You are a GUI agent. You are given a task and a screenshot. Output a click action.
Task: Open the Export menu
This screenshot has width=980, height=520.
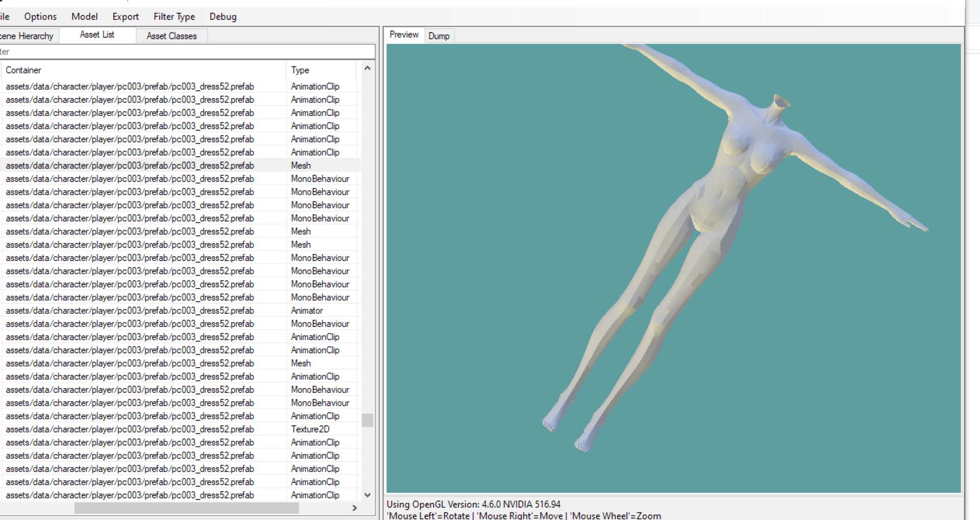126,16
